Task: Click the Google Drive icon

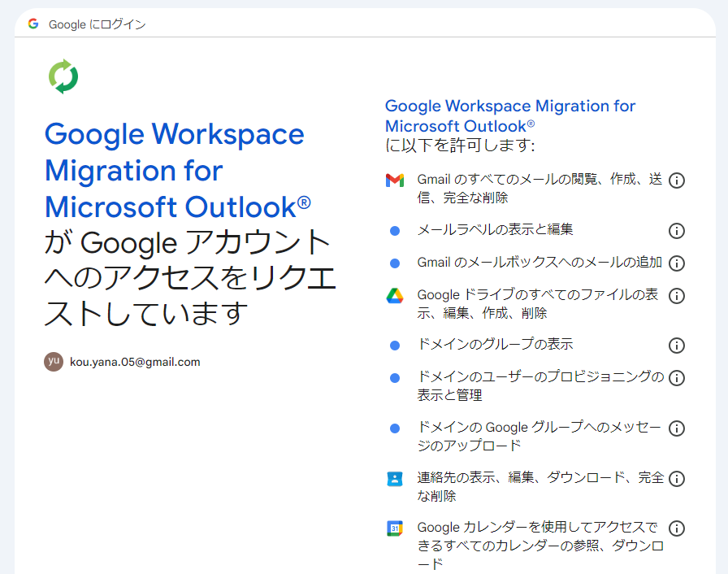Action: (x=395, y=295)
